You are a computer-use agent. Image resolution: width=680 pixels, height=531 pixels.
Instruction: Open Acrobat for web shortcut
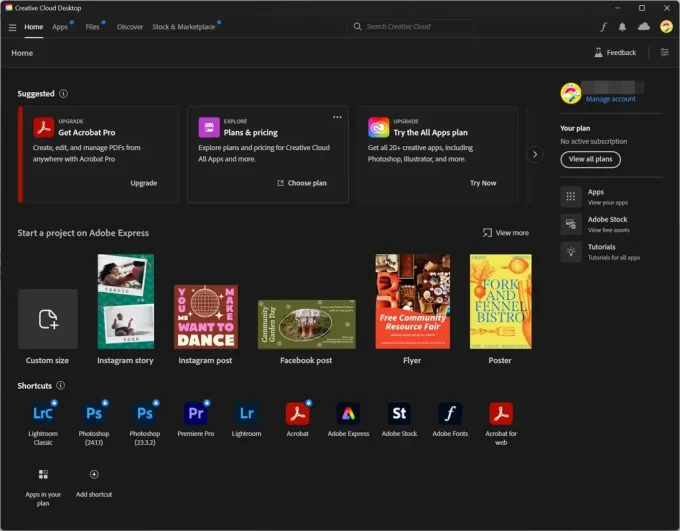(x=501, y=414)
